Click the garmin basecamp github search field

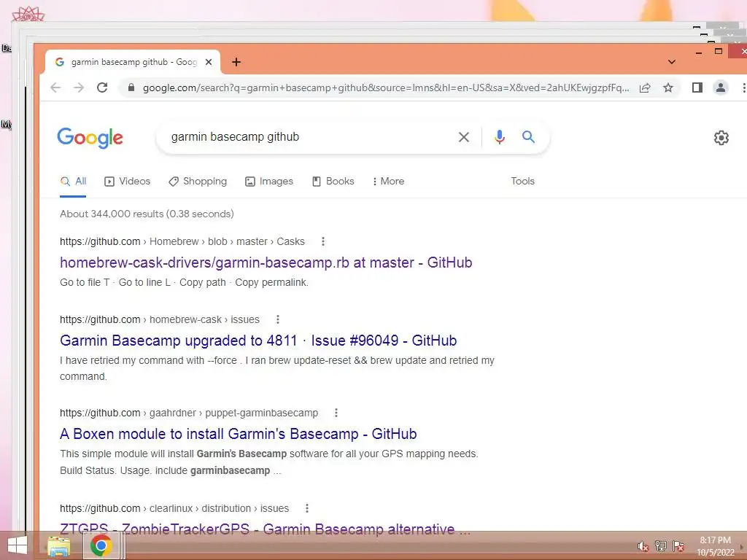[309, 137]
